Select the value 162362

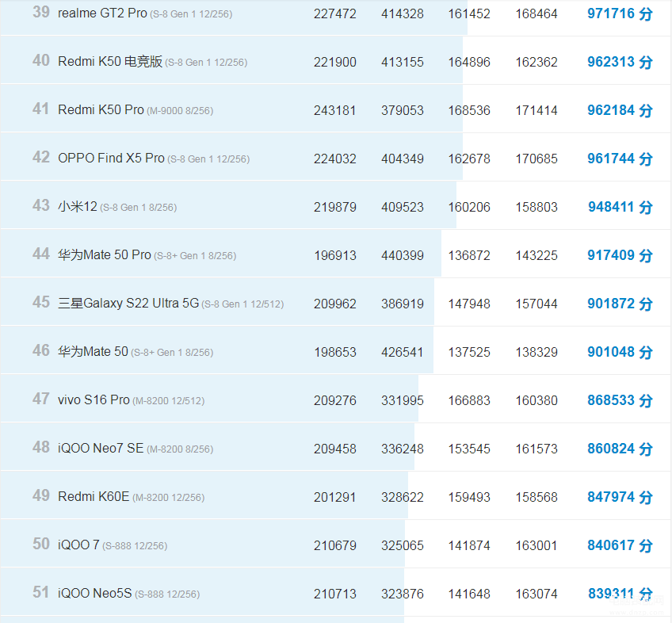point(536,62)
